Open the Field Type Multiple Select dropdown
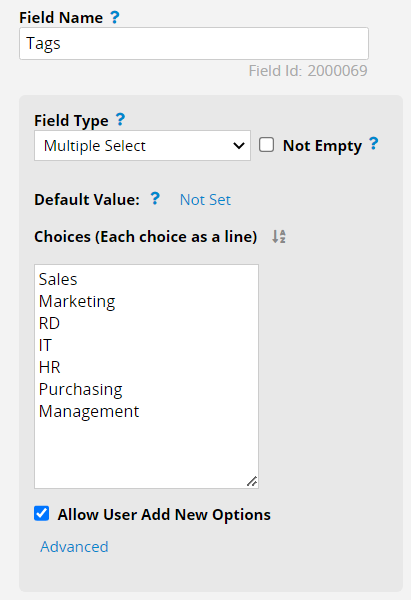411x600 pixels. click(x=142, y=145)
